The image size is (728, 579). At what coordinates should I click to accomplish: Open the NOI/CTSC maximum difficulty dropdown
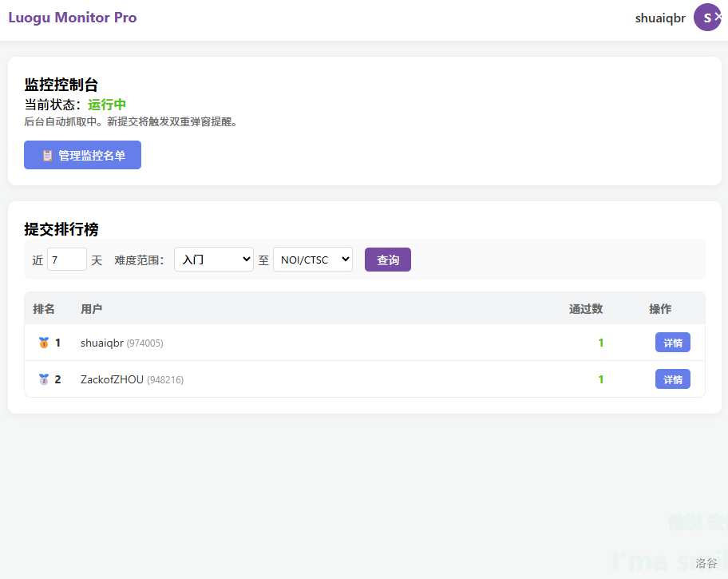312,260
